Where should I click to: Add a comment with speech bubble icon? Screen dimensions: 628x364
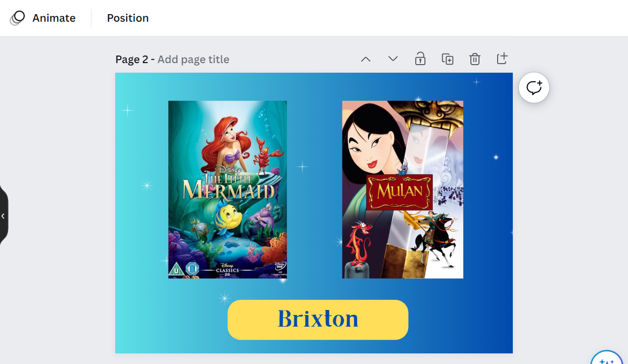(534, 88)
